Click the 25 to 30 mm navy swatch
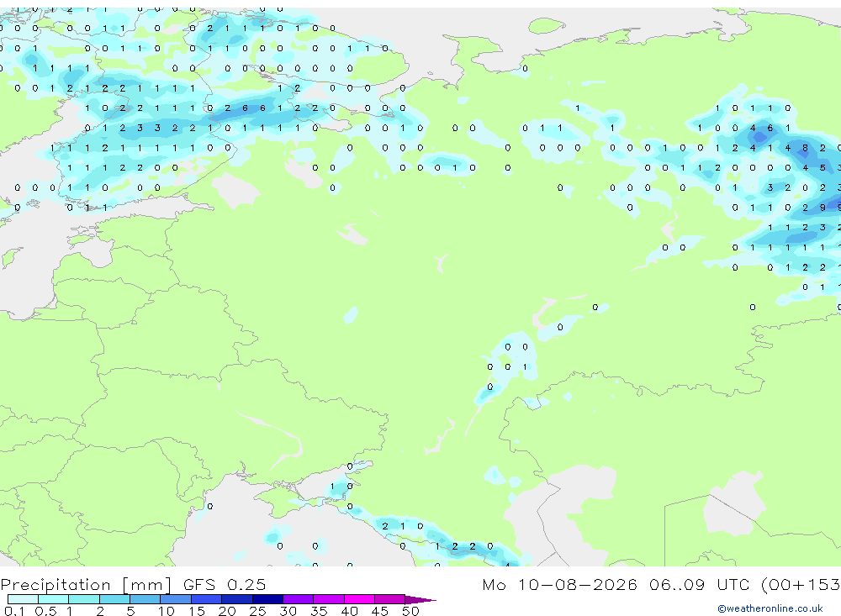Viewport: 841px width, 616px height. click(267, 599)
